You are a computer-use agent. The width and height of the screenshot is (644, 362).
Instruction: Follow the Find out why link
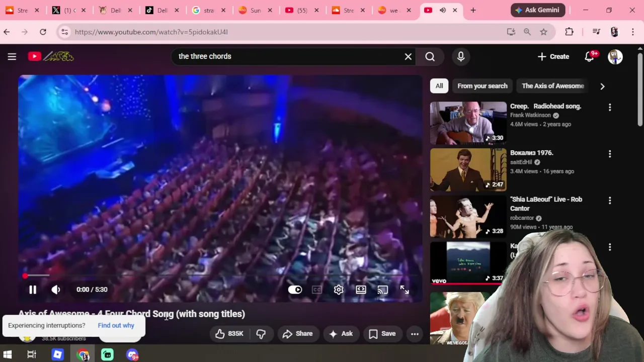point(116,325)
